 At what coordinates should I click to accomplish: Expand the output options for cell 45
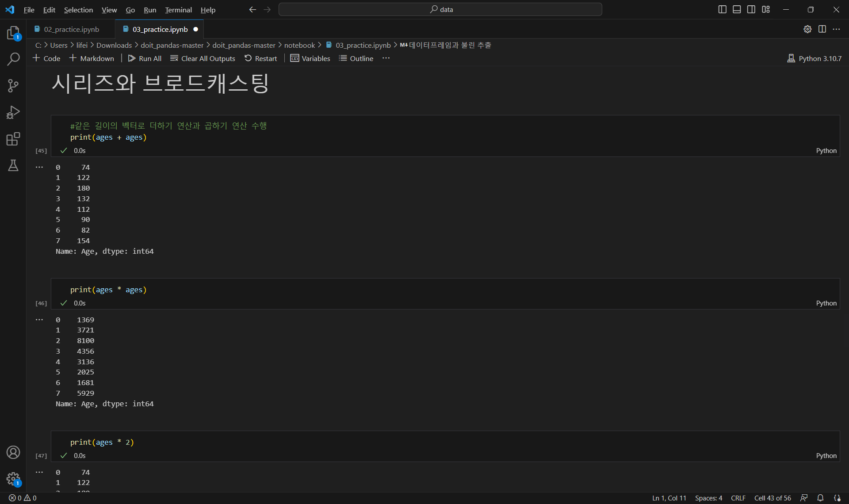tap(39, 167)
